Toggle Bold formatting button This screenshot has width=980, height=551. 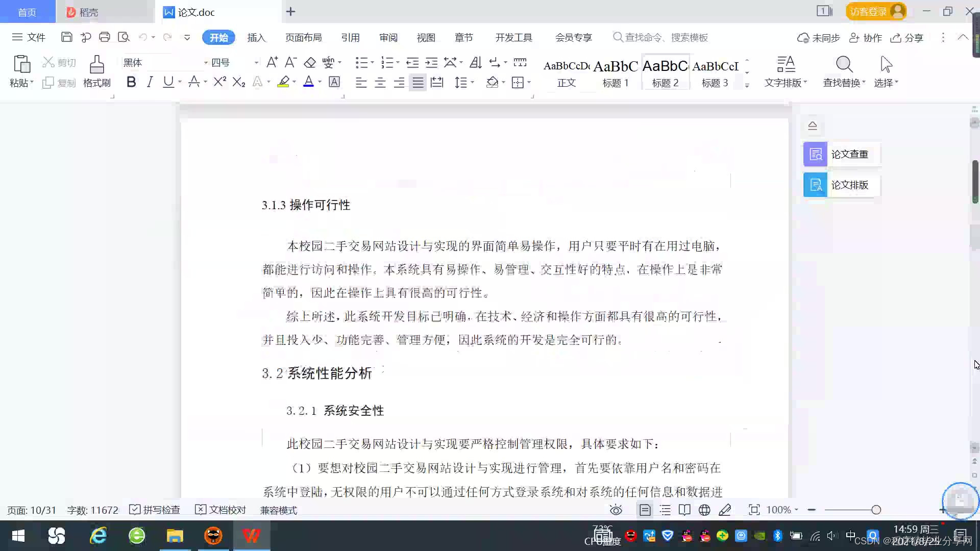click(x=131, y=82)
